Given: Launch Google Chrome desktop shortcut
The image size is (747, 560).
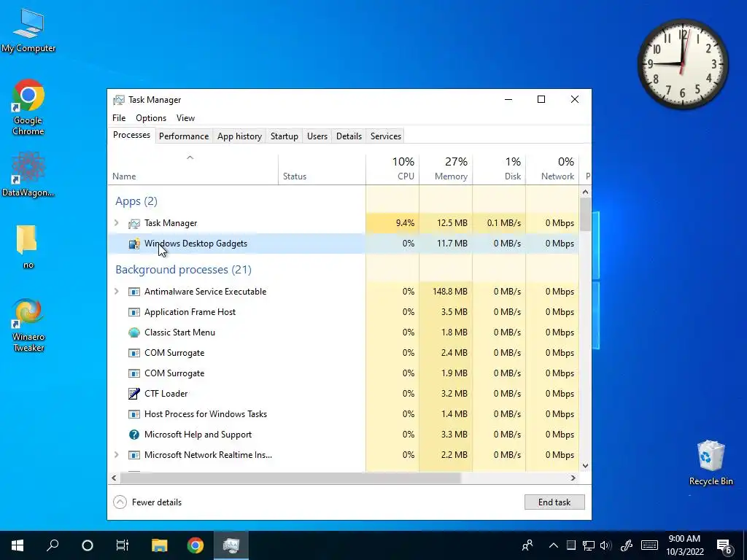Looking at the screenshot, I should click(x=28, y=107).
